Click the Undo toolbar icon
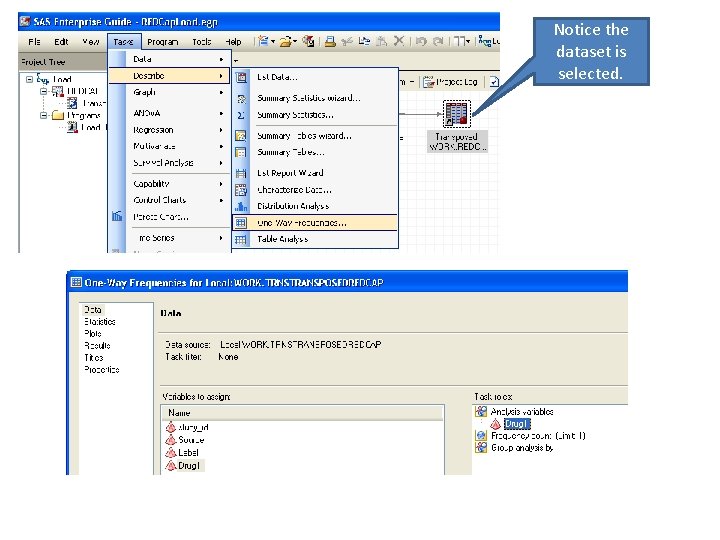Screen dimensions: 720x540 click(x=421, y=42)
